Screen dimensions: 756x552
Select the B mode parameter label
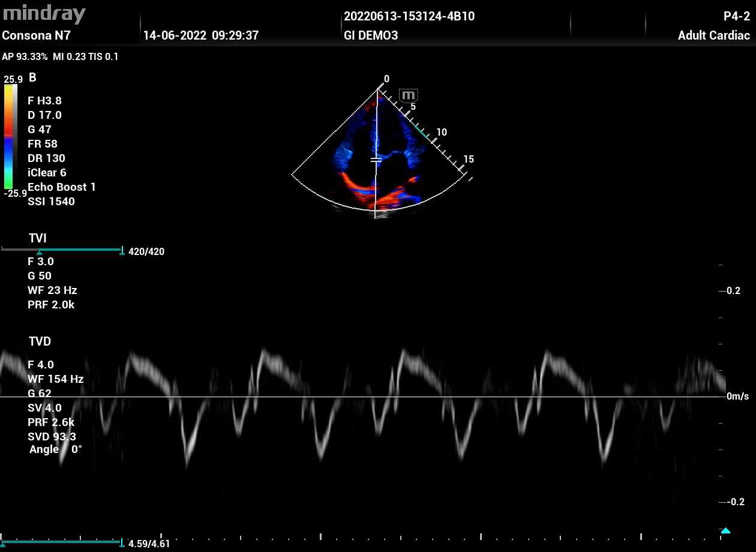(32, 78)
